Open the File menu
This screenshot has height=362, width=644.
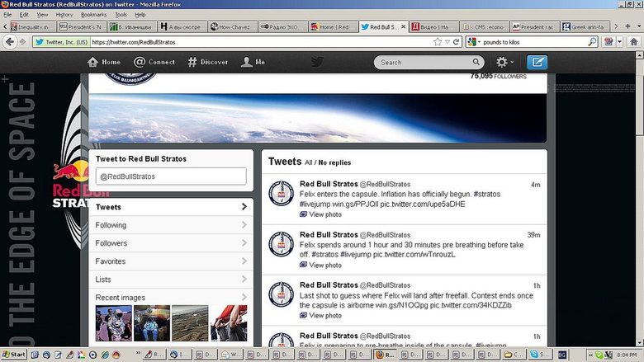coord(7,14)
